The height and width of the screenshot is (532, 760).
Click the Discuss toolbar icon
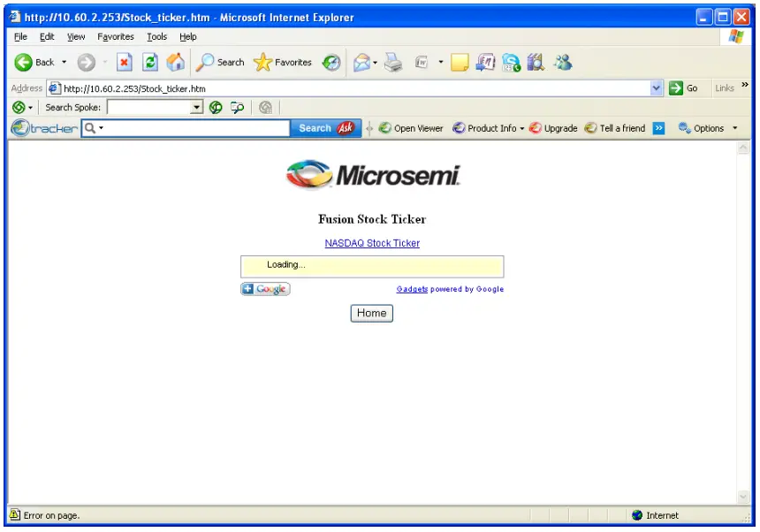tap(485, 63)
